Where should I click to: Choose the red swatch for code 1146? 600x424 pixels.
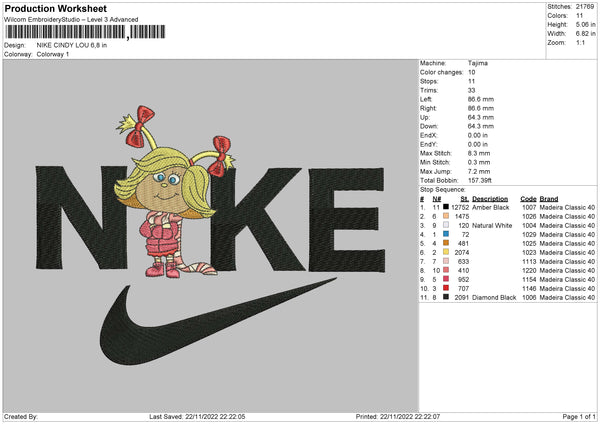pyautogui.click(x=446, y=288)
